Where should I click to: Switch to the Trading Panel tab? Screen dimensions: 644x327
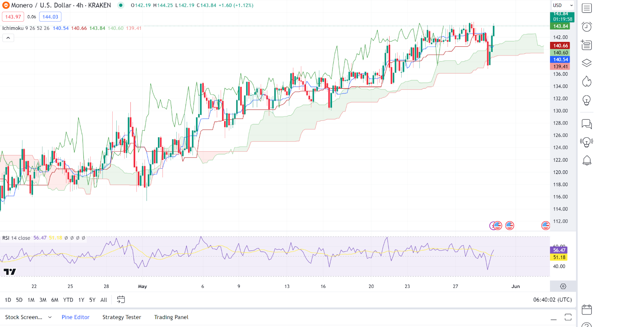[171, 317]
